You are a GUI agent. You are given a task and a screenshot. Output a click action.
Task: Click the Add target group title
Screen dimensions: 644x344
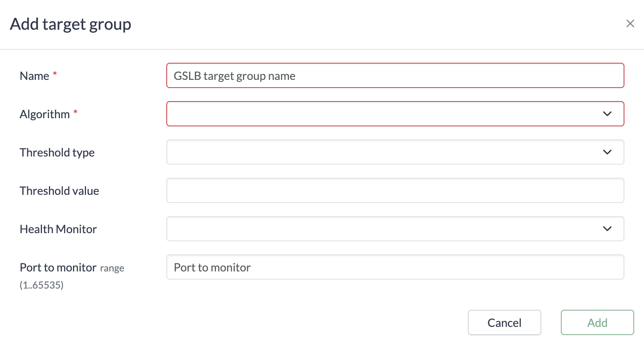point(71,24)
